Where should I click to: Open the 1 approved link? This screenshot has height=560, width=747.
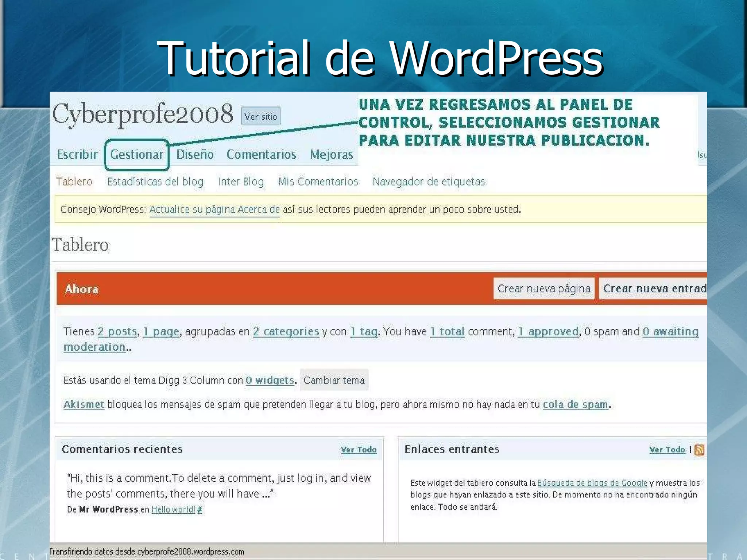coord(548,331)
